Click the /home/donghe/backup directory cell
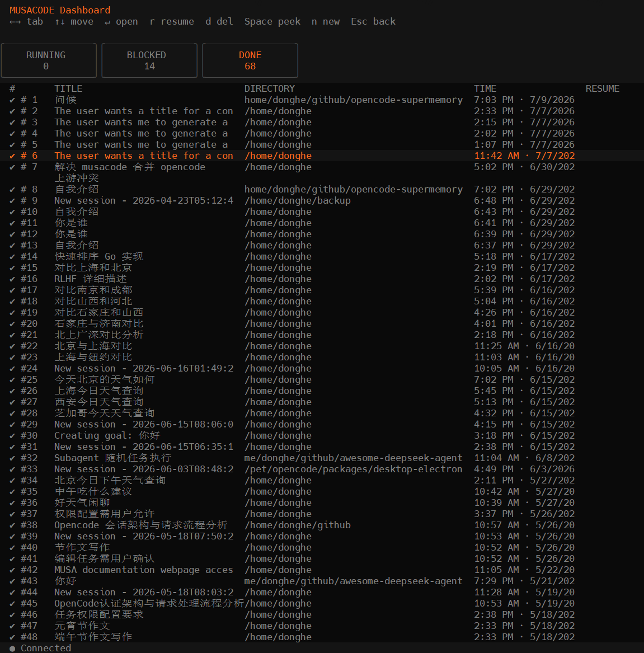644x653 pixels. tap(298, 201)
